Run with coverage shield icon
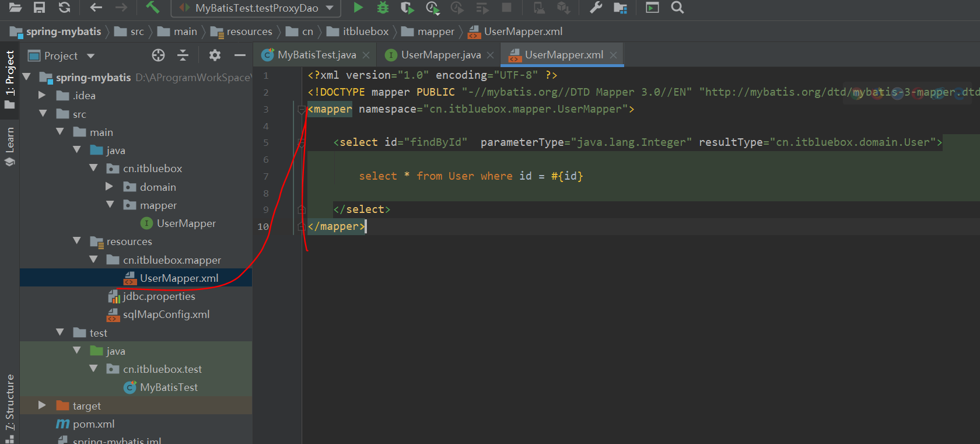980x444 pixels. pos(407,8)
